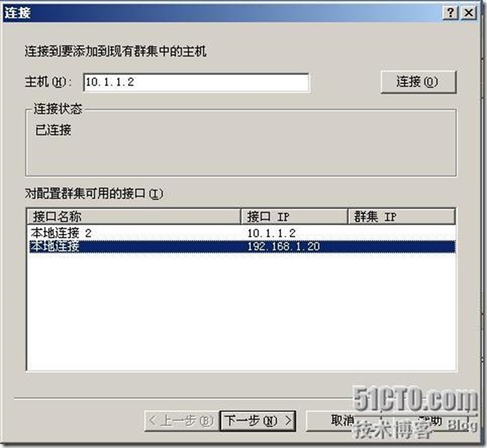
Task: Select the 本地连接 2 interface row
Action: (x=241, y=232)
